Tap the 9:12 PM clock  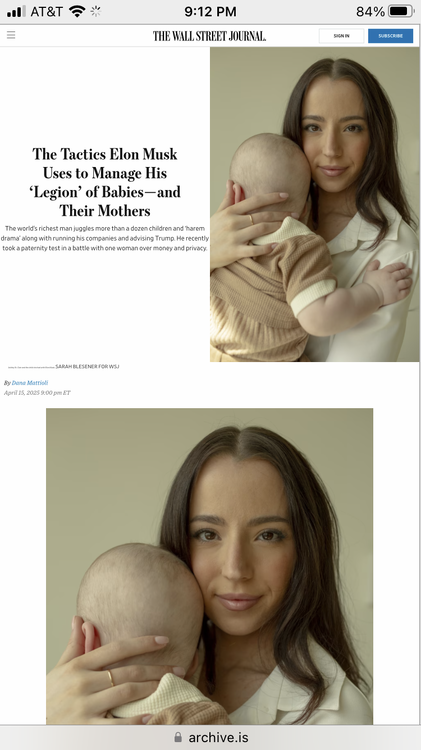tap(210, 11)
